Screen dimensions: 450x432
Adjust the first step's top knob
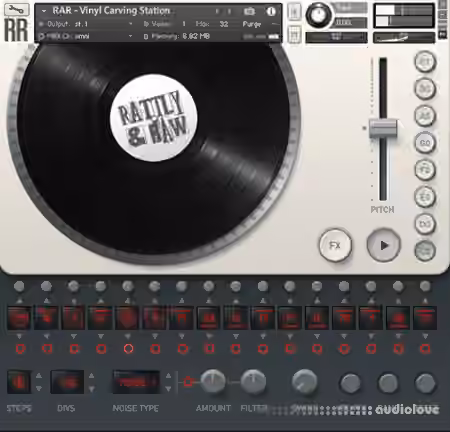19,286
